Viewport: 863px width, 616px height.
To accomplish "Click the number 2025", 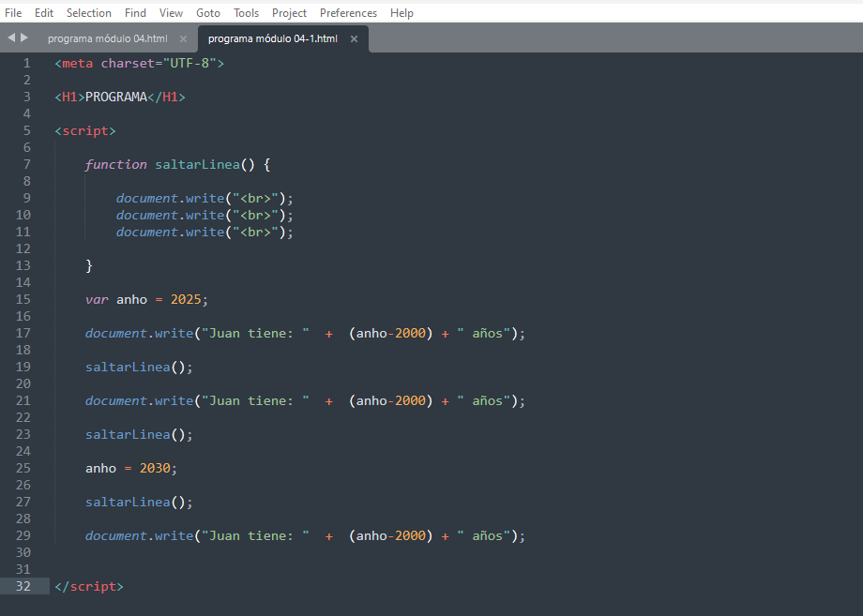I will [x=186, y=299].
